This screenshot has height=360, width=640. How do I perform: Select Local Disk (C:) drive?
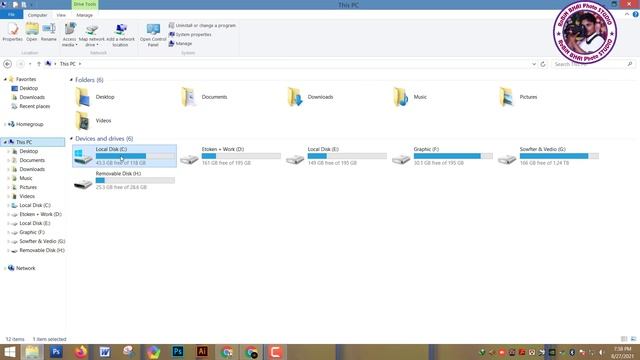pyautogui.click(x=124, y=156)
